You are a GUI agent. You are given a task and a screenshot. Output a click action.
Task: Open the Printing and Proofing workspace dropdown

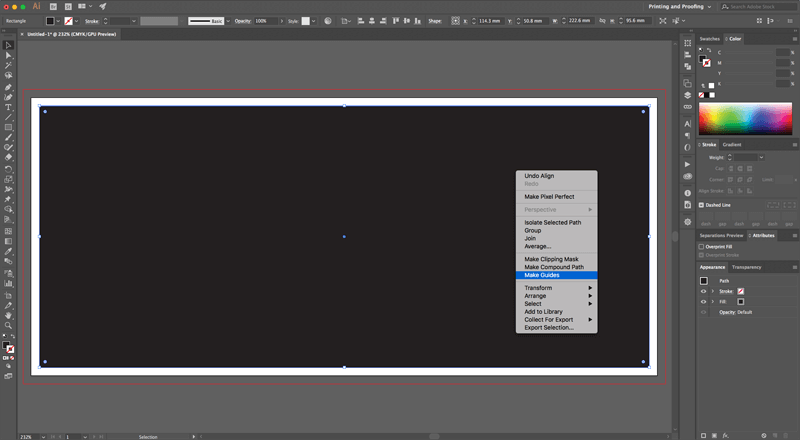pos(680,7)
